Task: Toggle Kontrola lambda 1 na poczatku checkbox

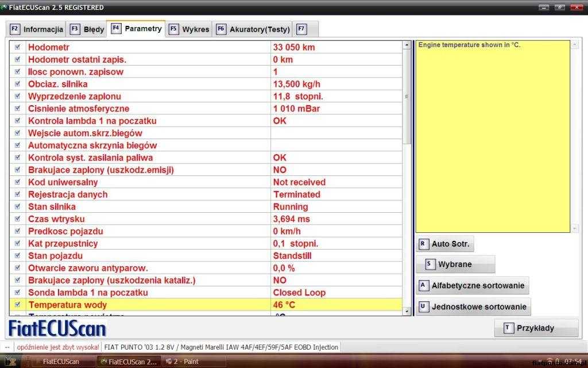Action: point(17,121)
